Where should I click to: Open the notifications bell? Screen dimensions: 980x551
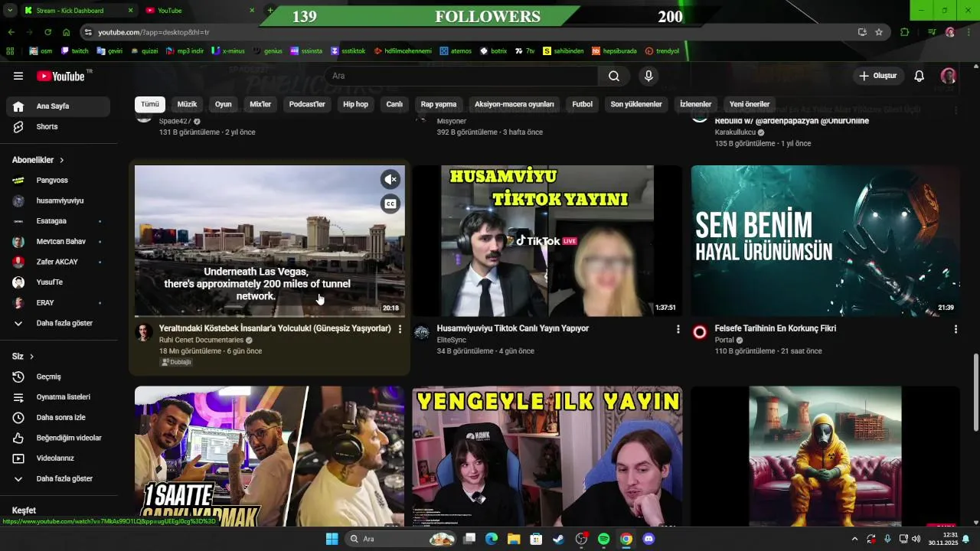(x=920, y=76)
